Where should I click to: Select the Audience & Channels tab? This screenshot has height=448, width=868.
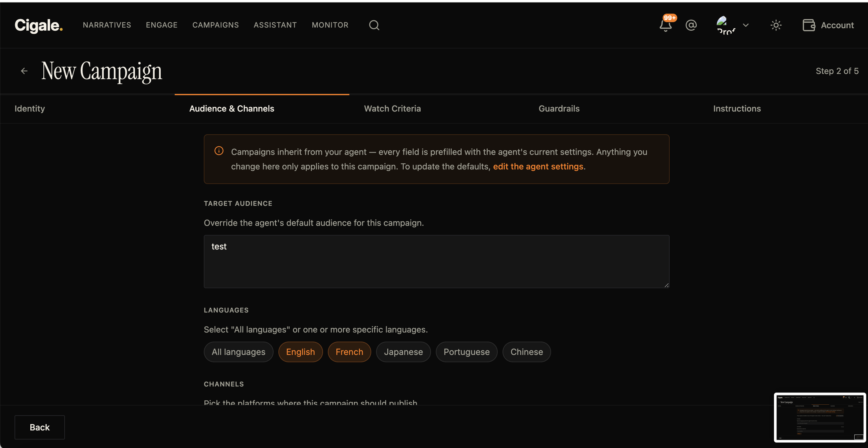[232, 109]
